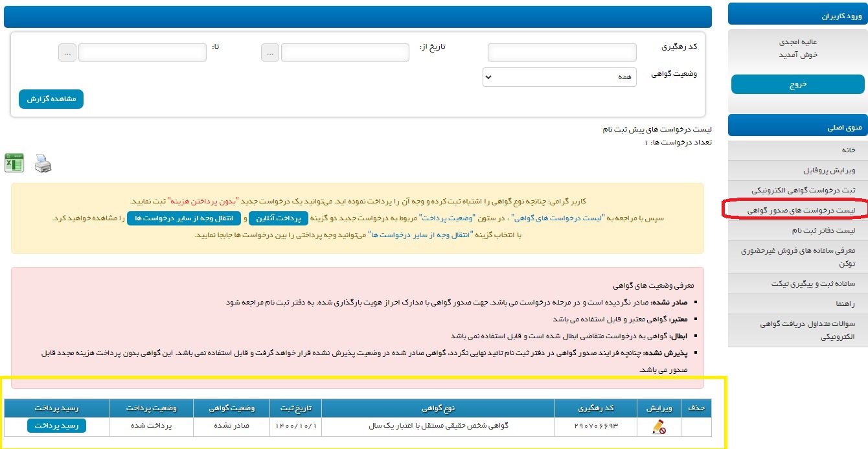
Task: Click the خروج logout button
Action: (x=797, y=84)
